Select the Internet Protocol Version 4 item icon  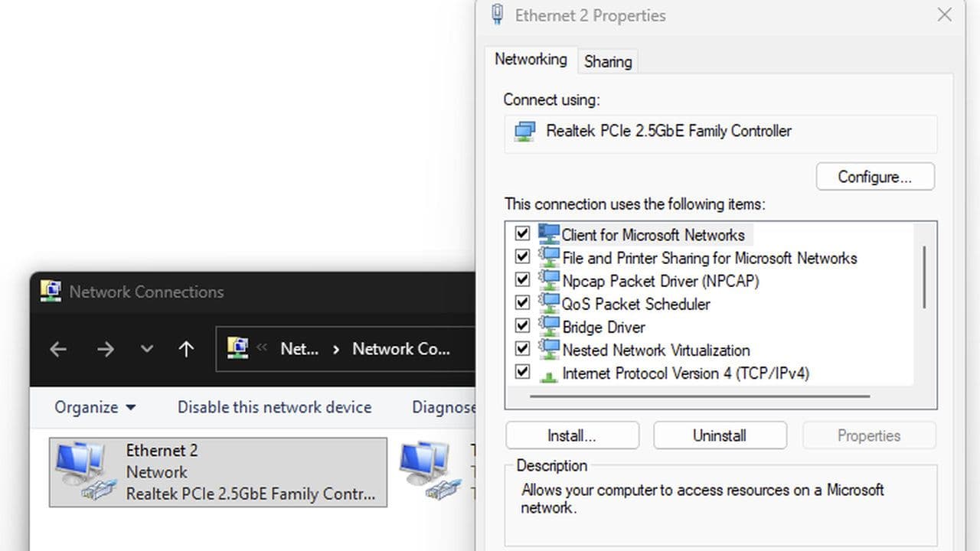click(x=549, y=373)
